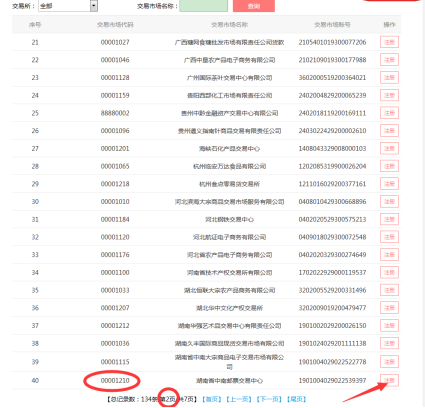Click the 交易市场名称 input field

tap(203, 6)
